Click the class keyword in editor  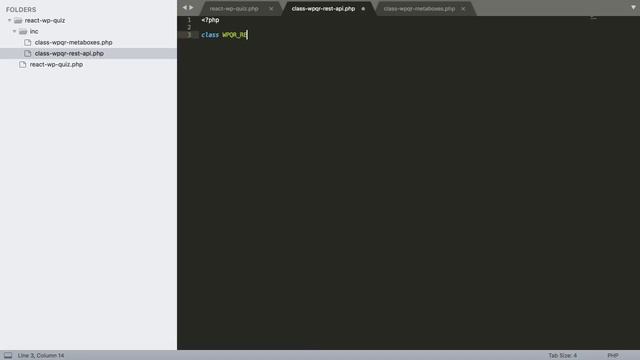[210, 35]
